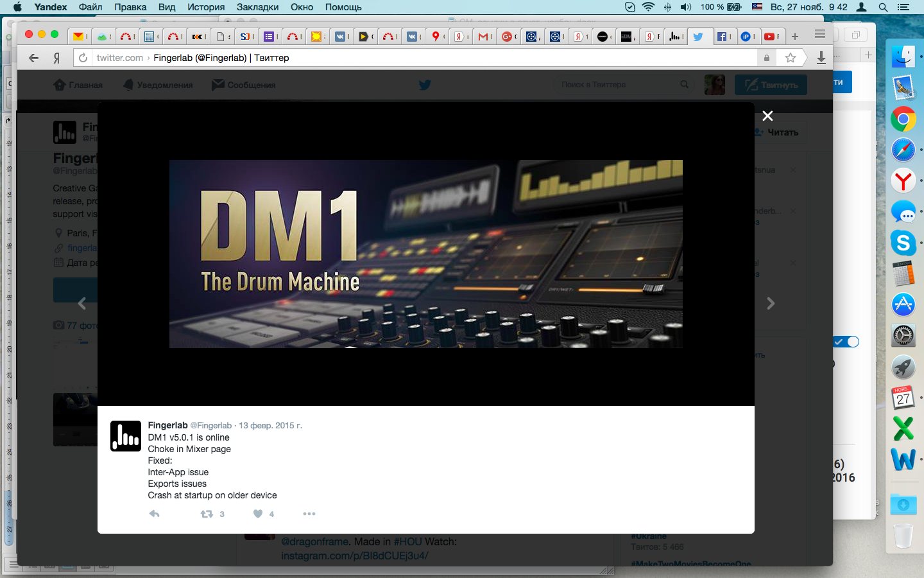This screenshot has height=578, width=924.
Task: Open Bluetooth status menu
Action: [667, 7]
